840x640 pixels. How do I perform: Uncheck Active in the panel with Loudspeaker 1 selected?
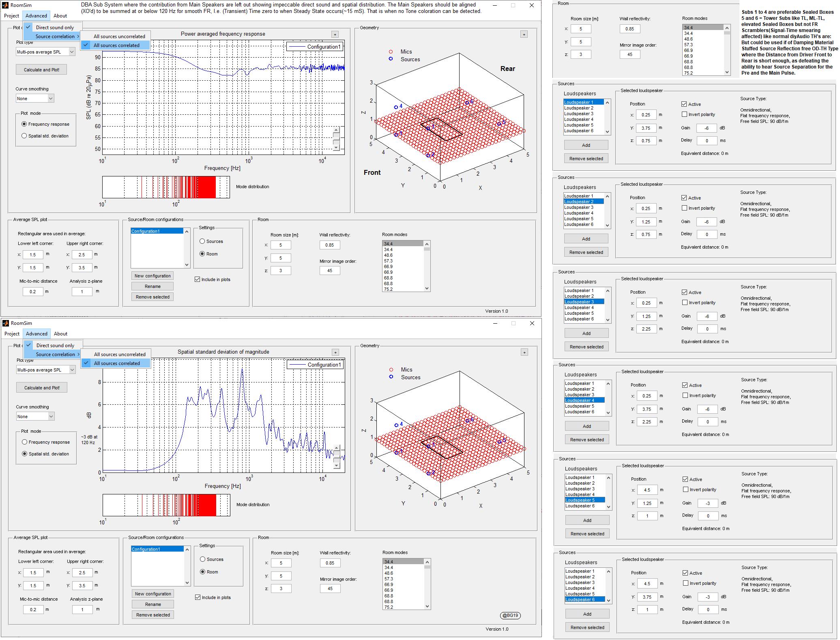684,104
